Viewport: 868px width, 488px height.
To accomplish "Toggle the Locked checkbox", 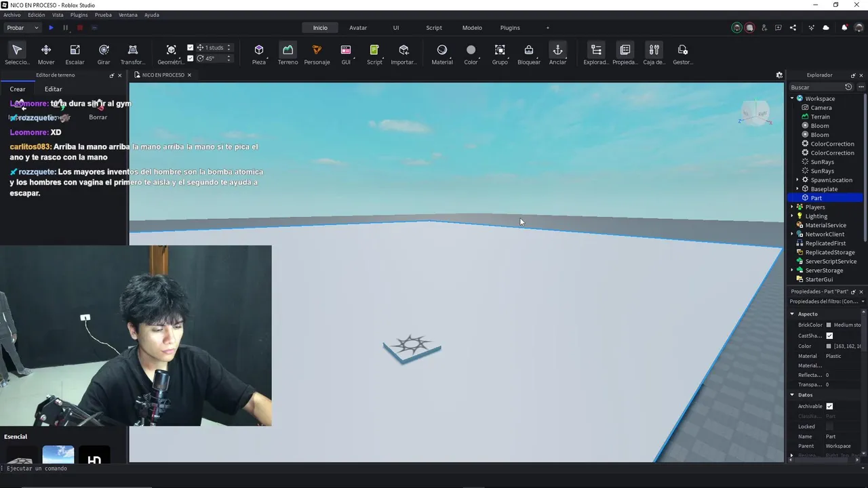I will tap(829, 426).
